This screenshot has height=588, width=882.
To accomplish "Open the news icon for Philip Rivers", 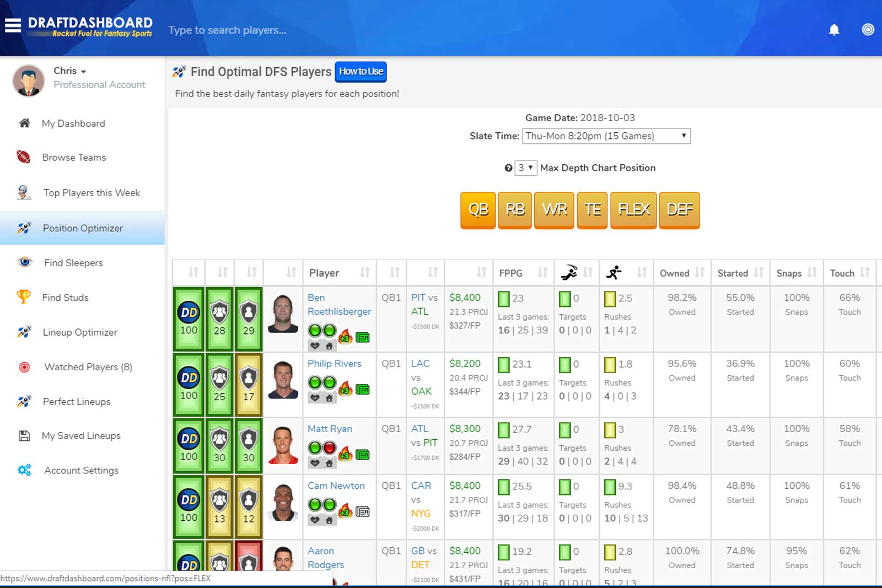I will 363,389.
